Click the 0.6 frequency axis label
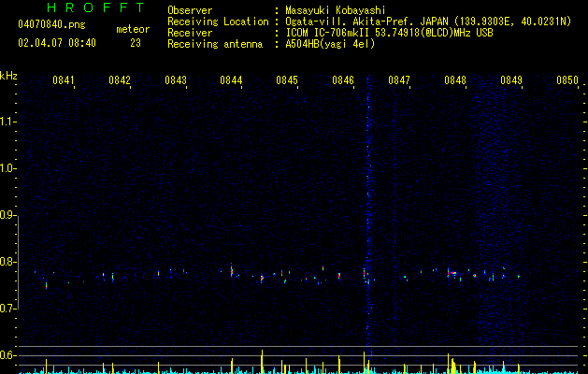588x374 pixels. tap(7, 355)
